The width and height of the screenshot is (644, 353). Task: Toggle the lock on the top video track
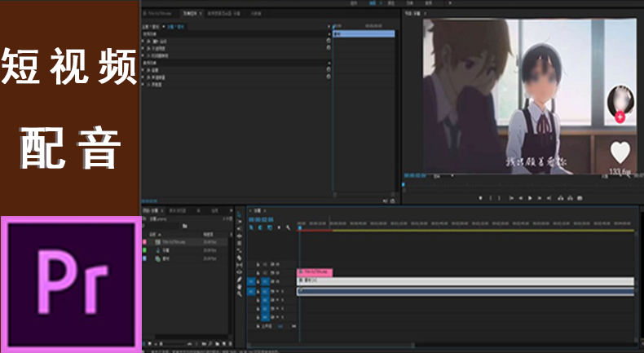tap(258, 264)
